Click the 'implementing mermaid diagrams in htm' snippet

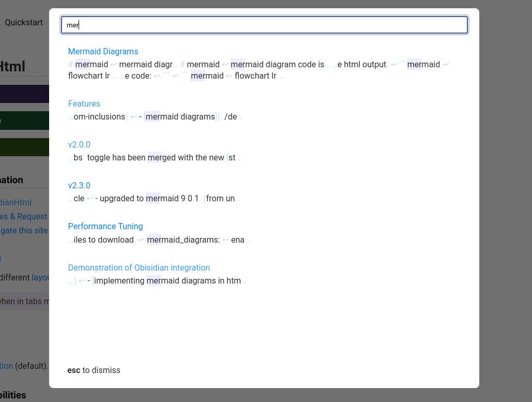(x=165, y=280)
